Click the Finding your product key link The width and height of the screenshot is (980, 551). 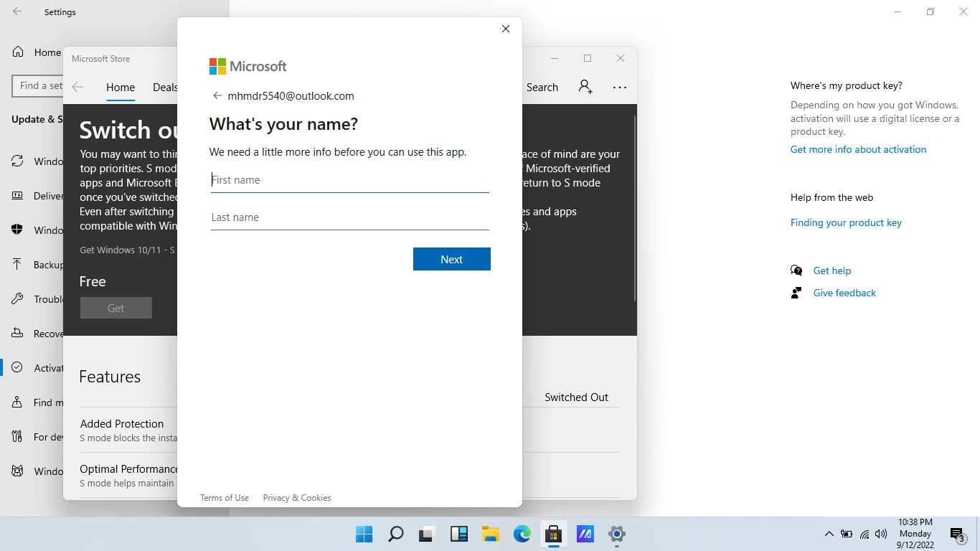pyautogui.click(x=846, y=222)
